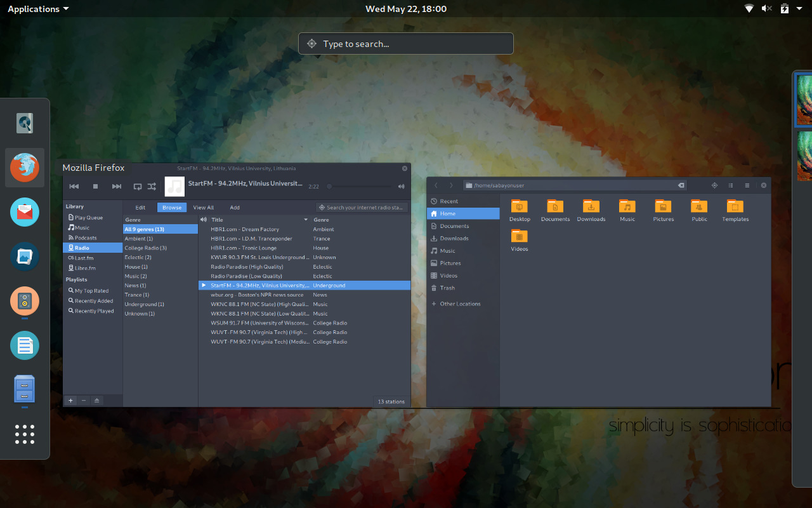Skip to the next track

point(117,186)
